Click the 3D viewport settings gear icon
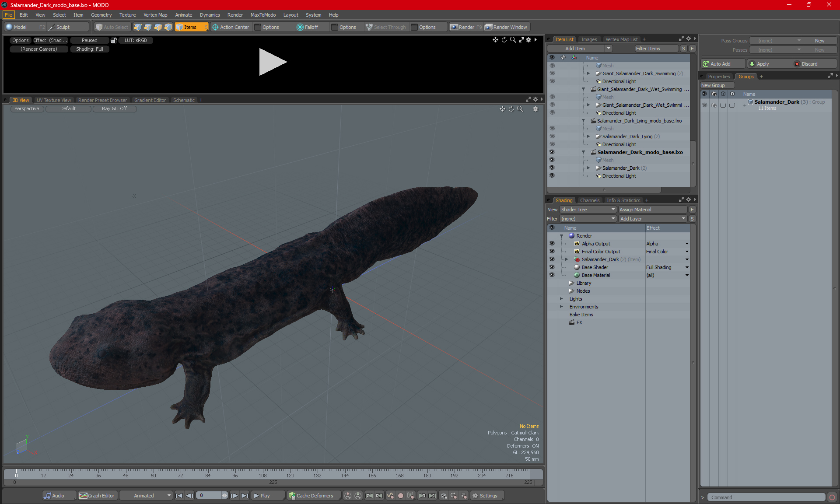This screenshot has width=840, height=504. pyautogui.click(x=535, y=109)
